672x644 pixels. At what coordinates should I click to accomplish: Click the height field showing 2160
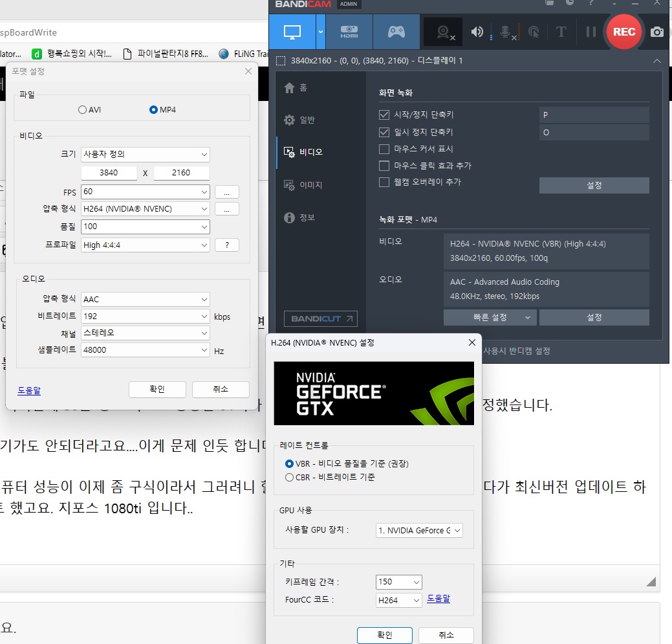click(181, 172)
